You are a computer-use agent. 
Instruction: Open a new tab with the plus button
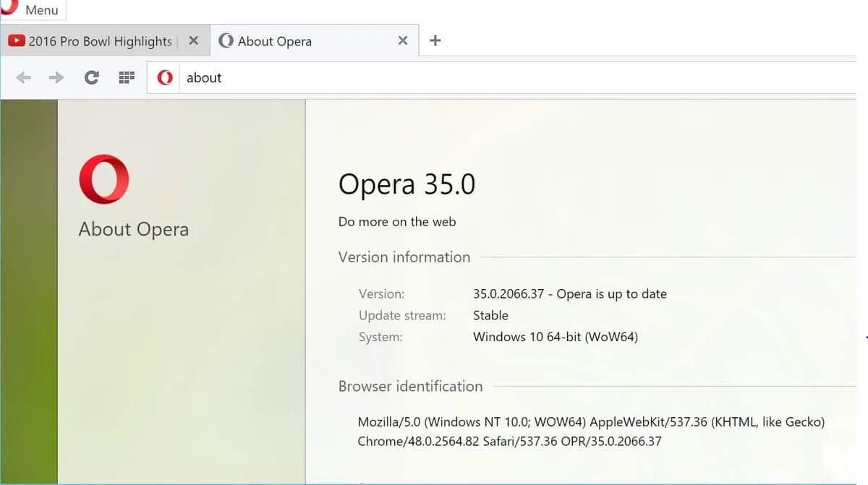(435, 41)
